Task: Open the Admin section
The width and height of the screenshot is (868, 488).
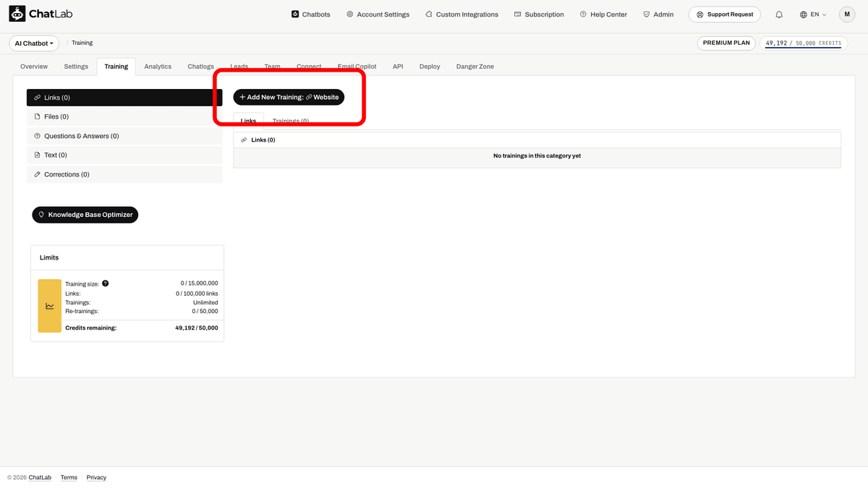Action: (x=658, y=14)
